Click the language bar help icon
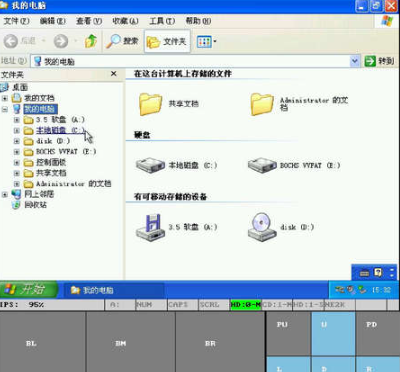The image size is (400, 372). [378, 273]
